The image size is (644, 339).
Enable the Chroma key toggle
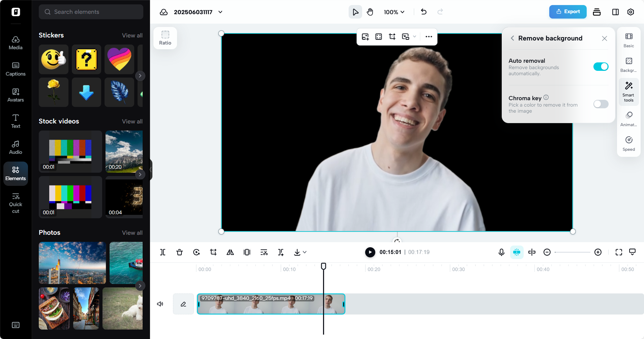601,104
